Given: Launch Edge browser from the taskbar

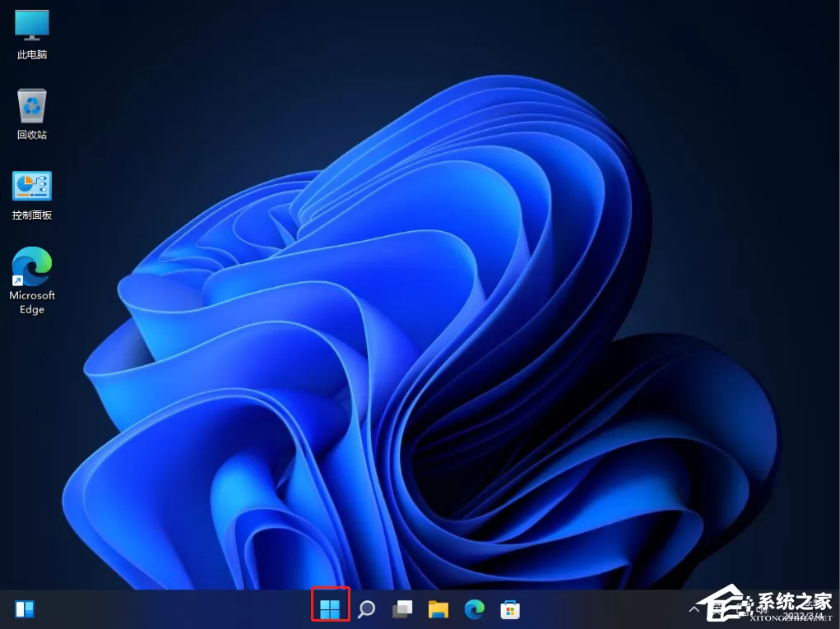Looking at the screenshot, I should click(x=474, y=609).
